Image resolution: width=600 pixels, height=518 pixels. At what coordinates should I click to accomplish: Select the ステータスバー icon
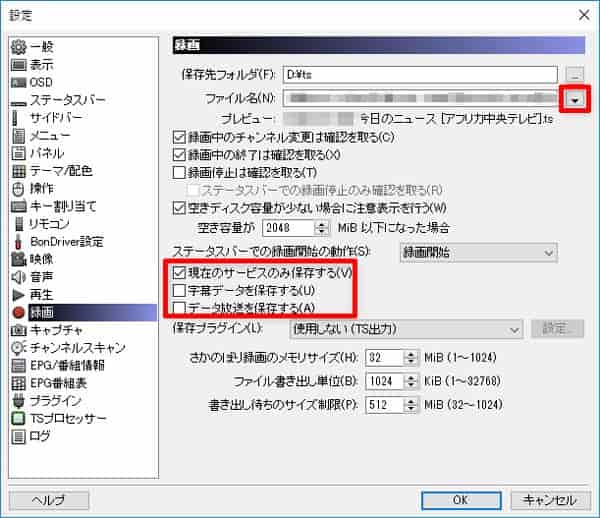[x=18, y=103]
